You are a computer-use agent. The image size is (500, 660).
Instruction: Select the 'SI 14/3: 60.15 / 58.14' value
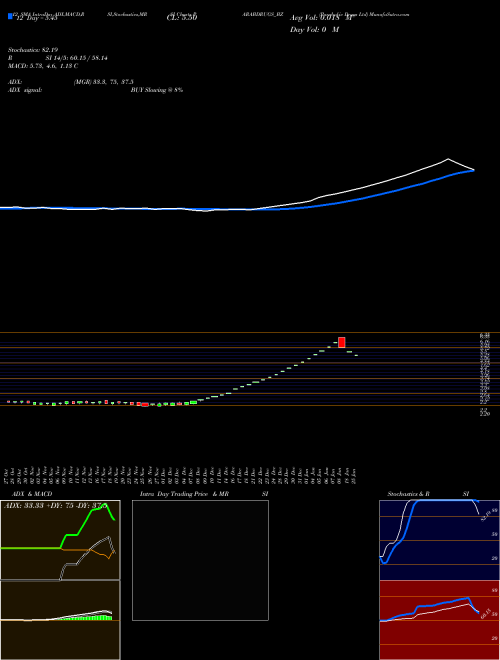coord(77,58)
